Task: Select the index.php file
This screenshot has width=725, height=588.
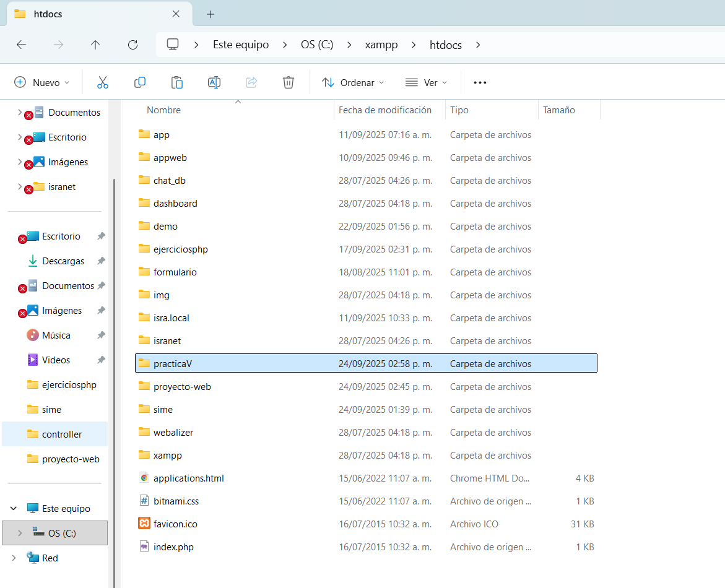Action: click(173, 547)
